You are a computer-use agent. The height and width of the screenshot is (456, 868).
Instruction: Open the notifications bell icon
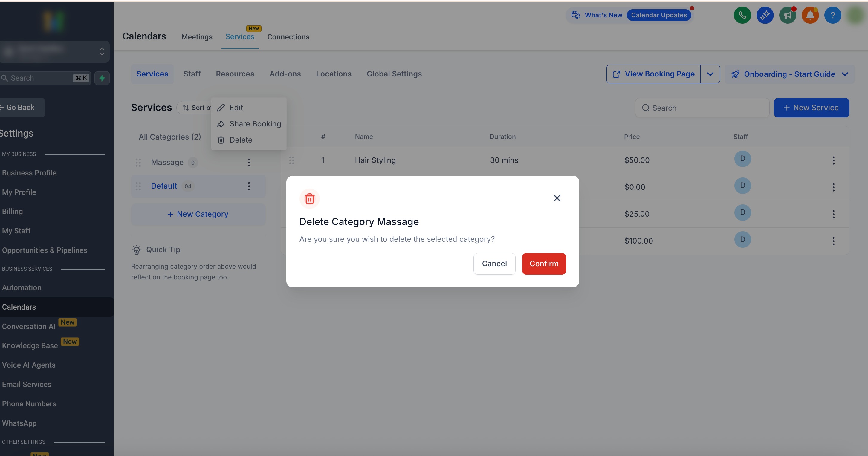(810, 15)
